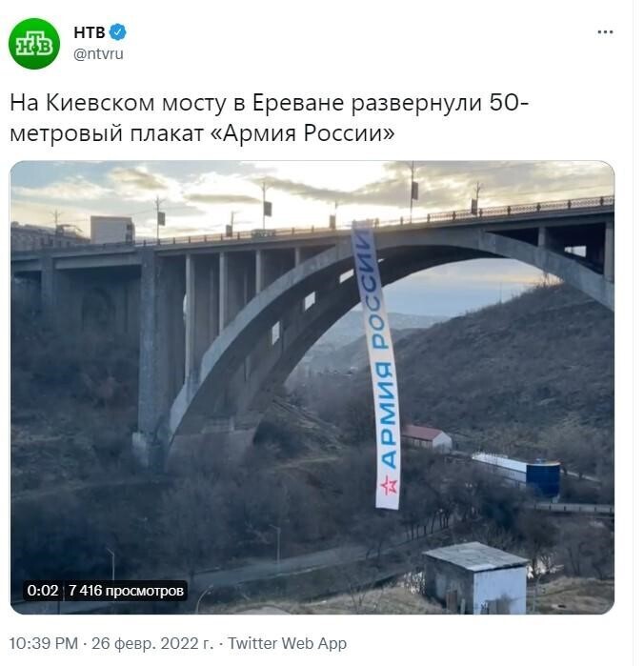Click the 0:02 video duration label
Viewport: 644px width, 666px height.
tap(43, 591)
